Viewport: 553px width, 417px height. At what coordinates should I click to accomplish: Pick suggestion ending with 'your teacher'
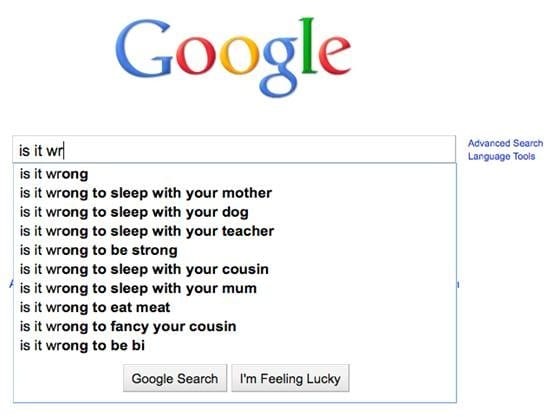[x=234, y=231]
